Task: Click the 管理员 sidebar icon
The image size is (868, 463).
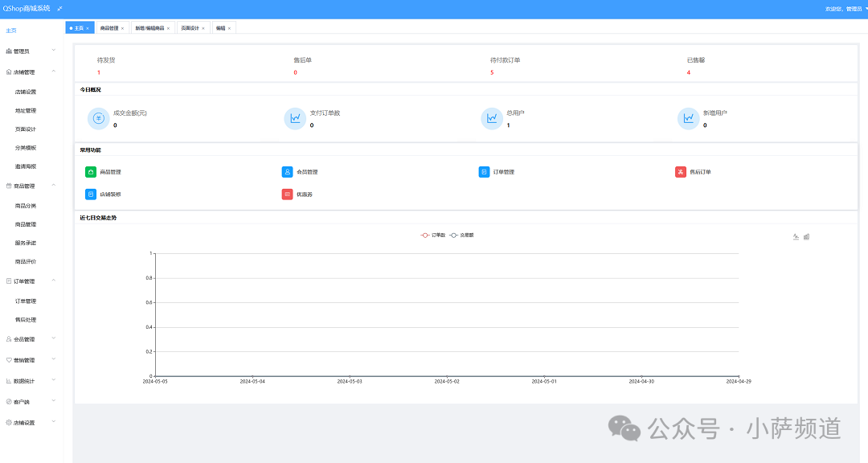Action: 8,51
